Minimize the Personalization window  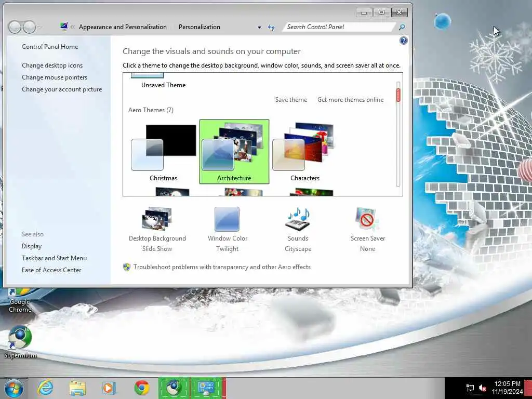[x=364, y=12]
